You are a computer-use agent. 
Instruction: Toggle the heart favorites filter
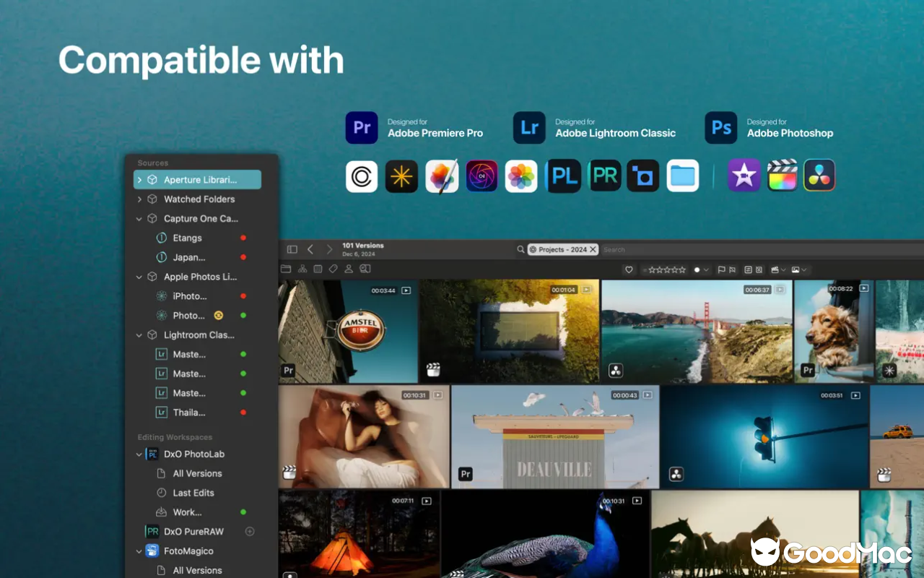pyautogui.click(x=629, y=269)
